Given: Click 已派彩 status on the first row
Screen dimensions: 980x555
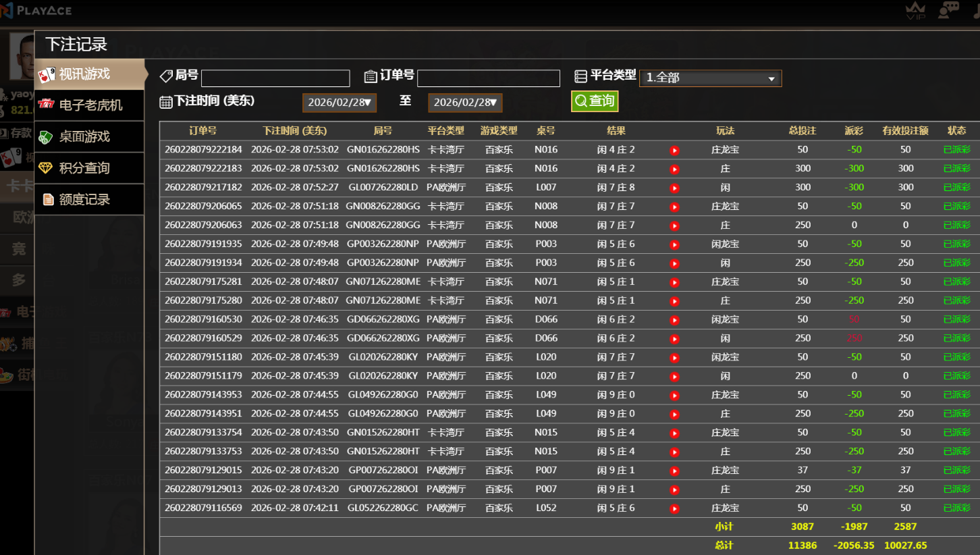Looking at the screenshot, I should [956, 150].
